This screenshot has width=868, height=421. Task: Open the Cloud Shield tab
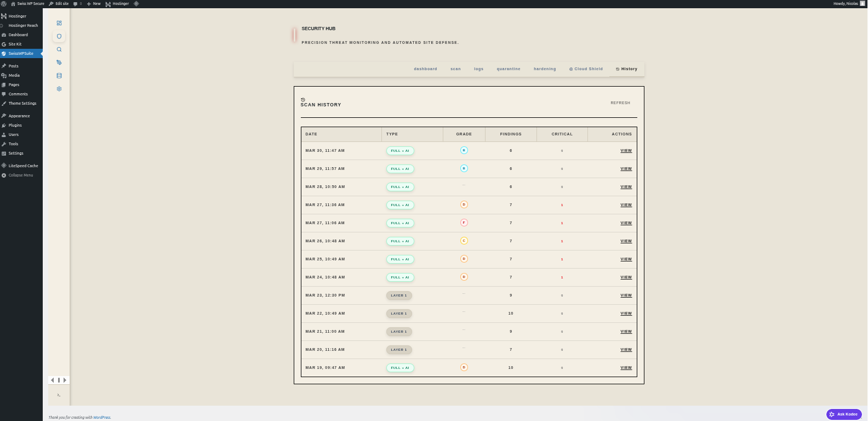[586, 69]
